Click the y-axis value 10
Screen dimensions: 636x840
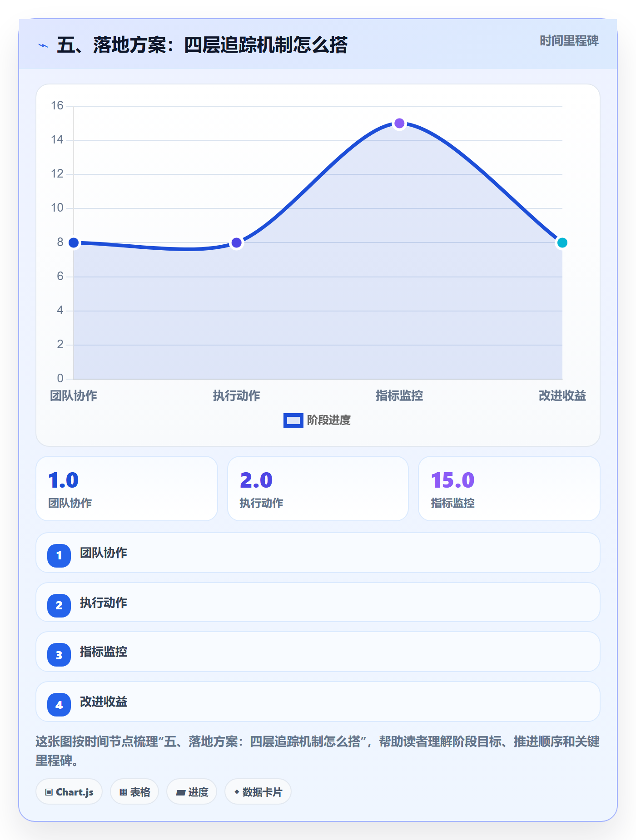[57, 208]
